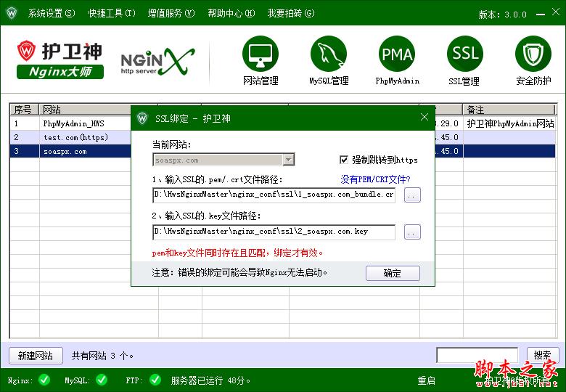The height and width of the screenshot is (392, 566).
Task: Click the 备注 column header
Action: pyautogui.click(x=509, y=110)
